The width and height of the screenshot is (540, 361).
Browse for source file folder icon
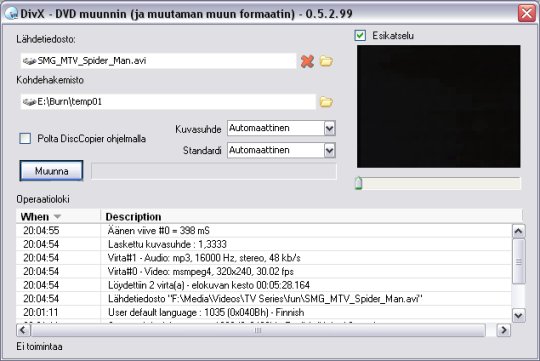click(x=326, y=61)
